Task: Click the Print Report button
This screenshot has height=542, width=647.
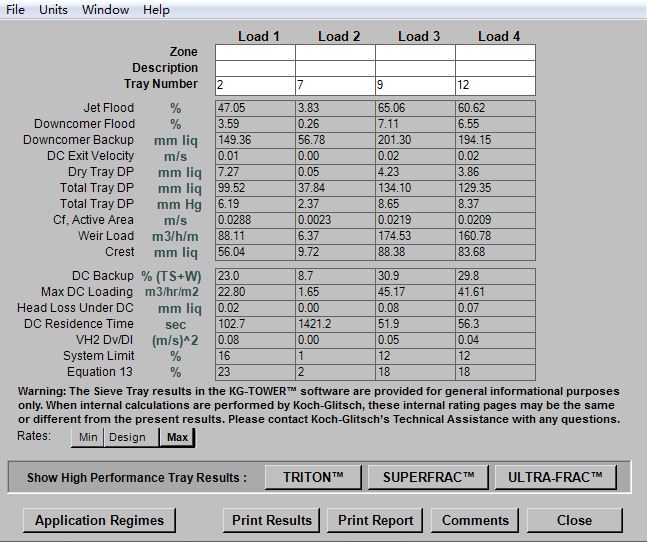Action: (375, 520)
